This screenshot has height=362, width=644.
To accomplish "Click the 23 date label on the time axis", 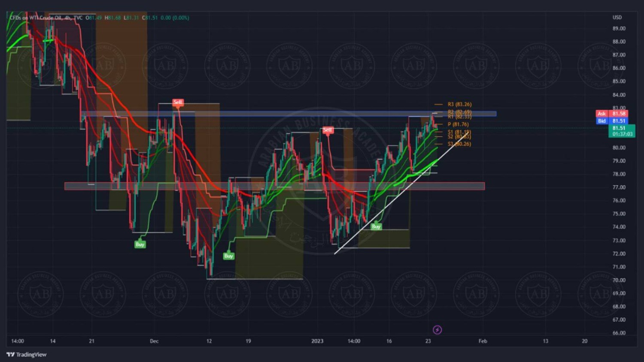I will point(428,341).
